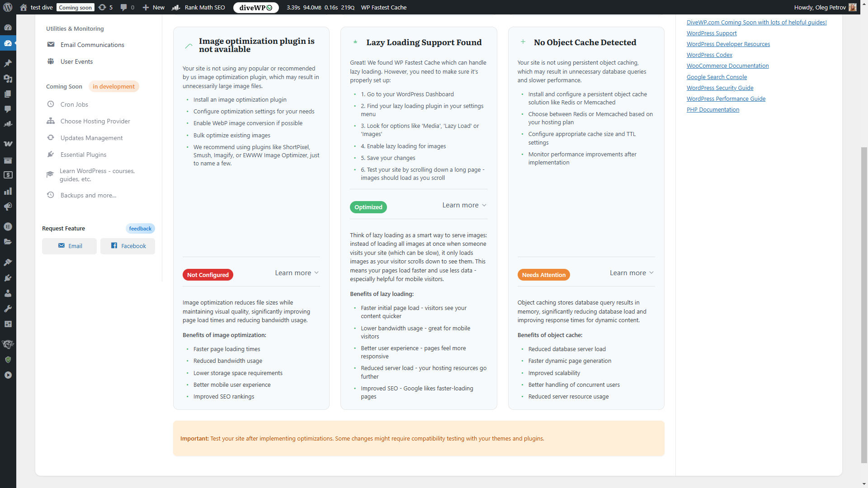
Task: Open Marketing megaphone sidebar icon
Action: (x=8, y=206)
